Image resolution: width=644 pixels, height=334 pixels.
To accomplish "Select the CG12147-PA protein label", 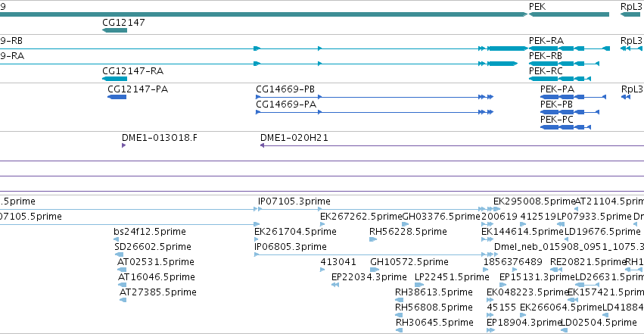I will [138, 89].
